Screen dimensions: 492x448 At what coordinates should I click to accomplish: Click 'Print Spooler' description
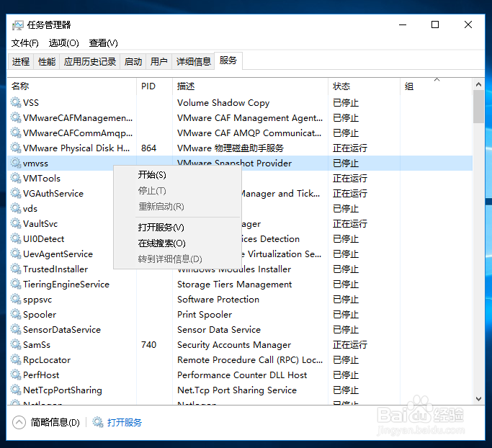205,314
